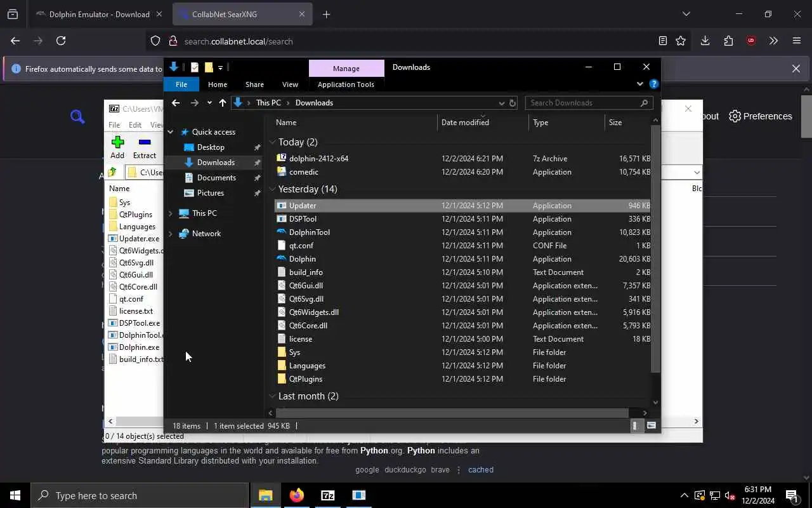Expand the This PC tree node
This screenshot has height=508, width=812.
click(171, 213)
